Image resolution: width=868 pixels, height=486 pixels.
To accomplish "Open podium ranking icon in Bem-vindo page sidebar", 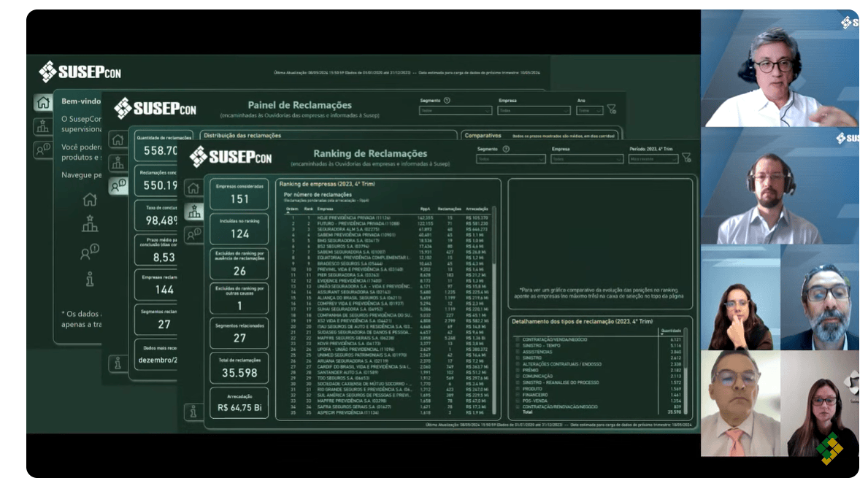I will click(43, 126).
